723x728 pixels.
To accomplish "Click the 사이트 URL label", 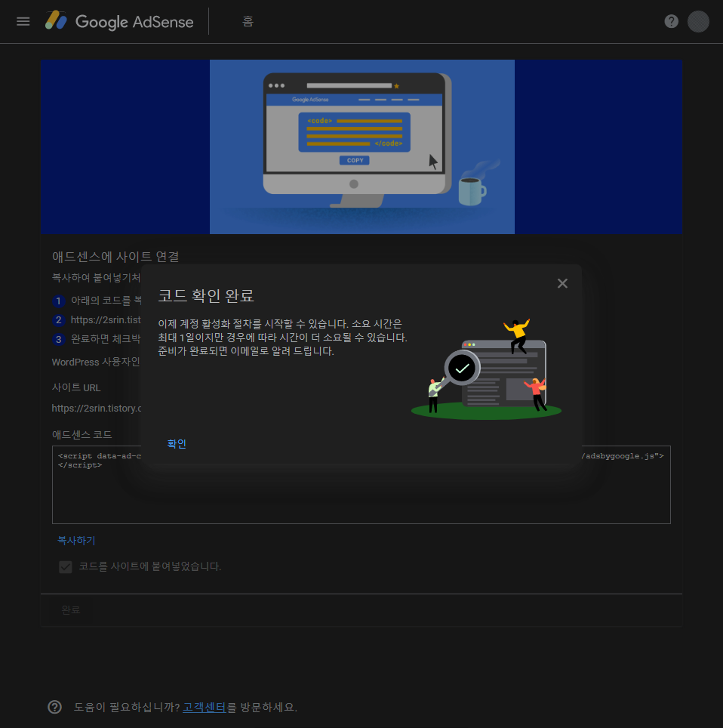I will coord(76,387).
